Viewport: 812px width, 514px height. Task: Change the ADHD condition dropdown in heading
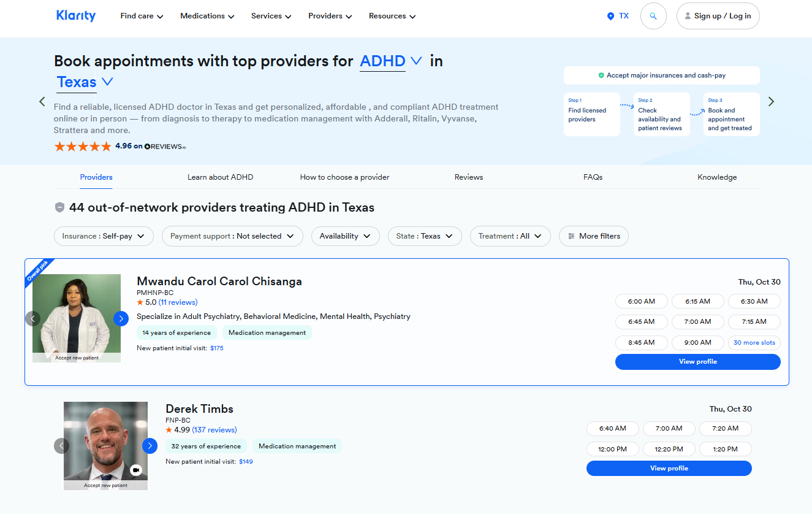391,61
